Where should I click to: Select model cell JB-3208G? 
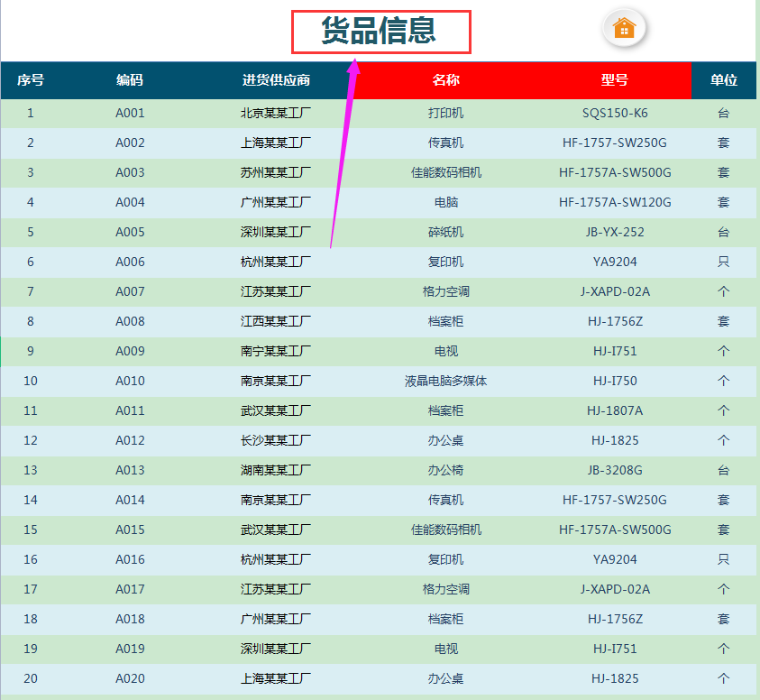pos(615,470)
